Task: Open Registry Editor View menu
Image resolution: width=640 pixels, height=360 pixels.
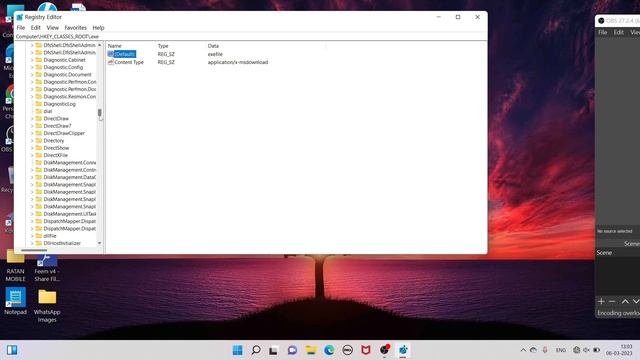Action: 53,28
